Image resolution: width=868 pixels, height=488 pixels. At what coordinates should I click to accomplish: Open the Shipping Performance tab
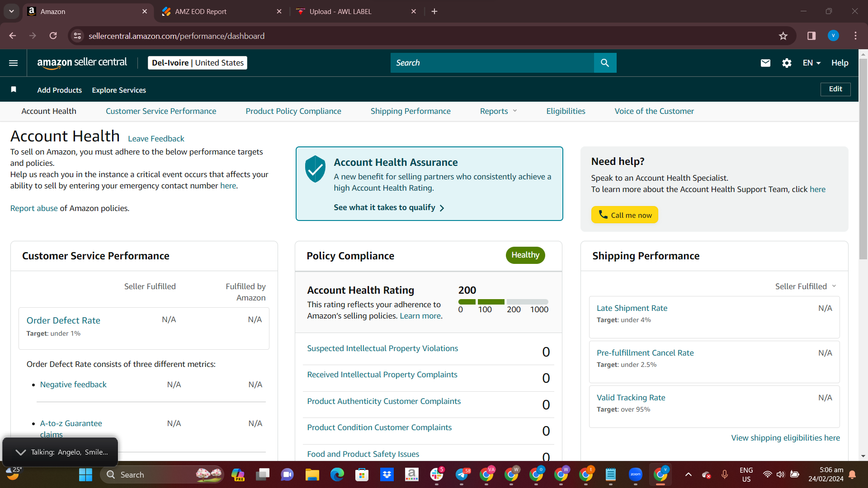[x=410, y=111]
